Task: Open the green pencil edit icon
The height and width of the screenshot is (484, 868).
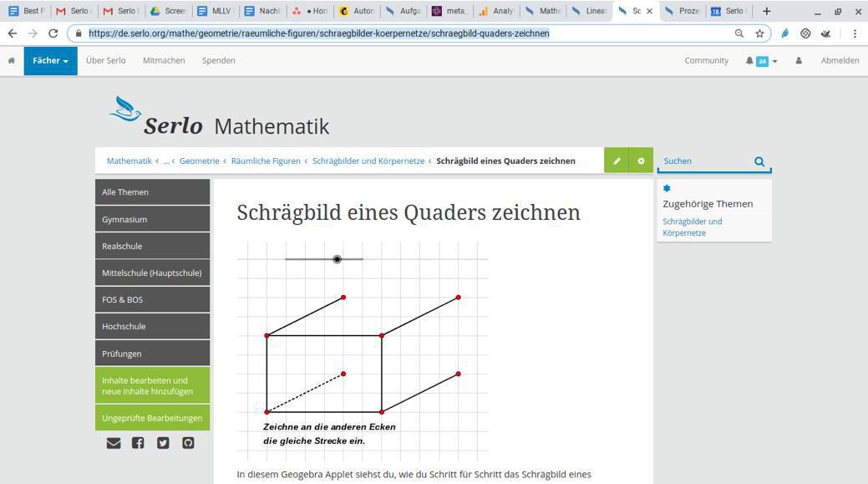Action: [617, 160]
